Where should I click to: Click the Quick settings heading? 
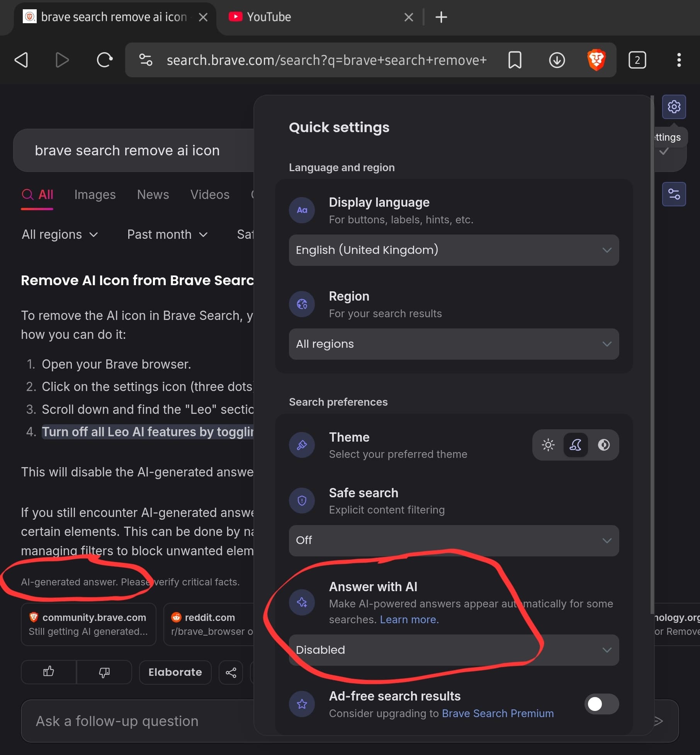point(339,128)
